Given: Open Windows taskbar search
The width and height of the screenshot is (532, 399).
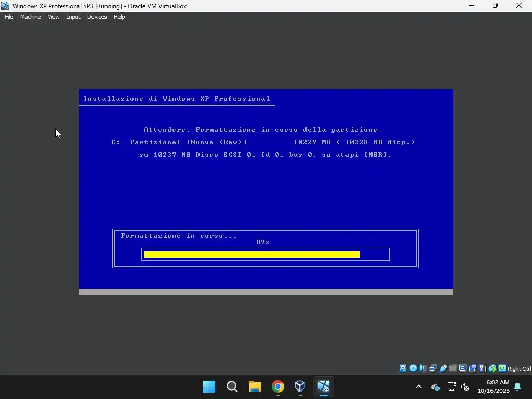Looking at the screenshot, I should pos(232,387).
